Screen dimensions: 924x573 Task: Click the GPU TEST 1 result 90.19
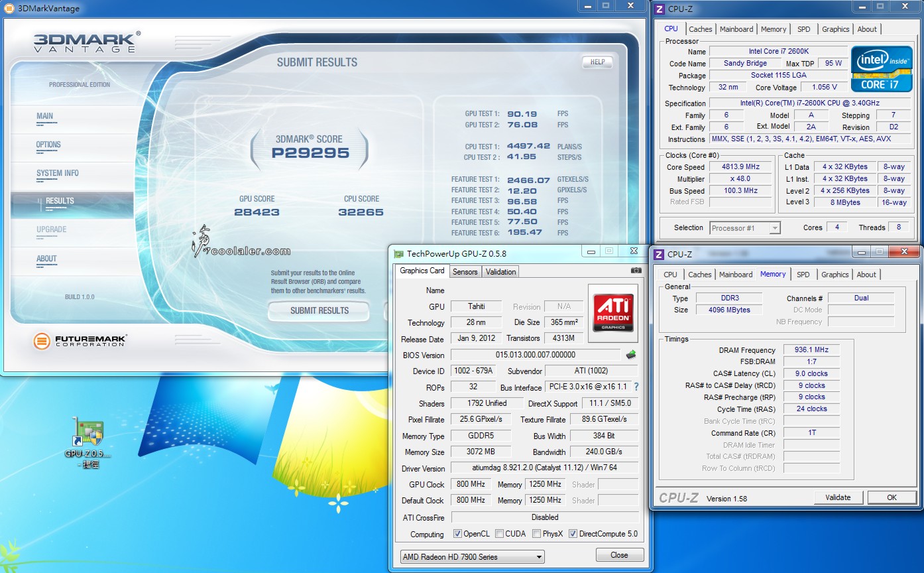tap(522, 114)
